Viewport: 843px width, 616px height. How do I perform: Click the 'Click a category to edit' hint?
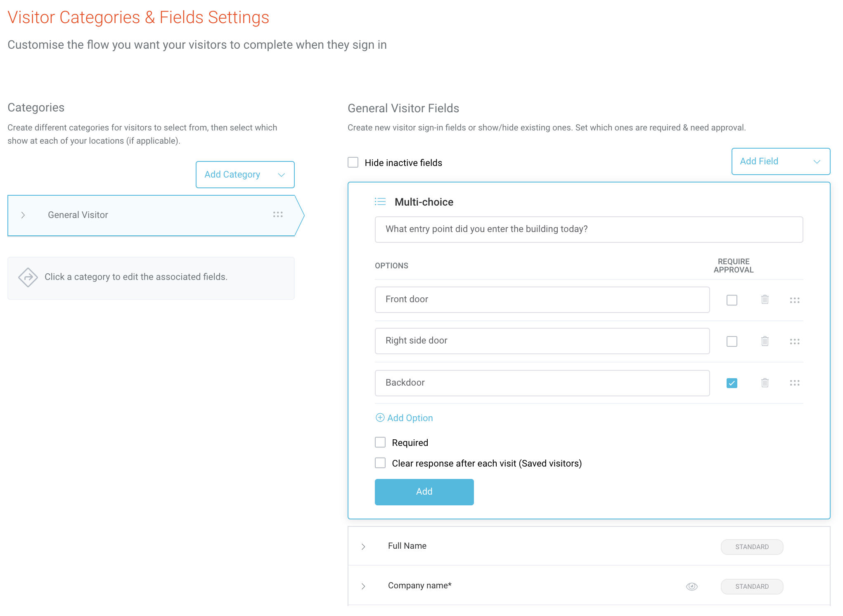tap(136, 277)
